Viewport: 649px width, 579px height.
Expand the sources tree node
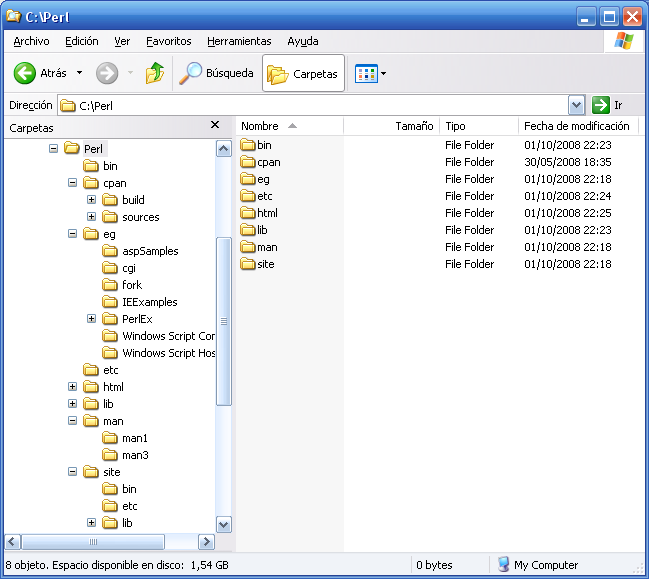point(91,216)
